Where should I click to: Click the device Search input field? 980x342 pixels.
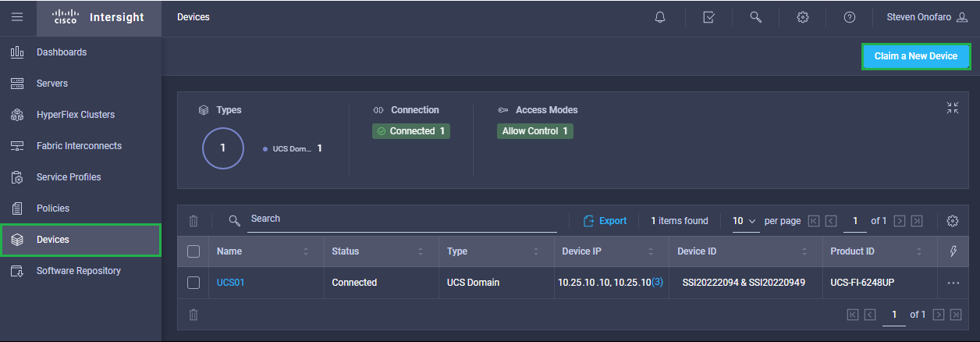[x=402, y=219]
